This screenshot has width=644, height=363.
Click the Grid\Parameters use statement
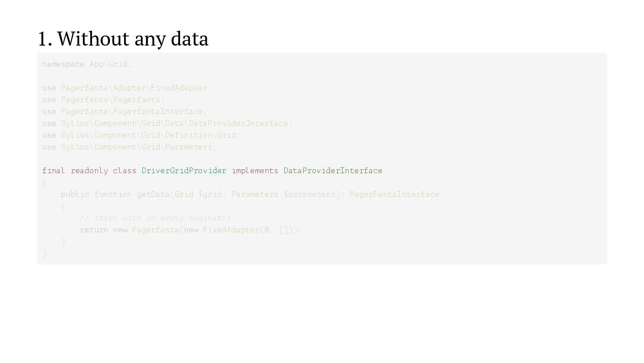point(129,147)
